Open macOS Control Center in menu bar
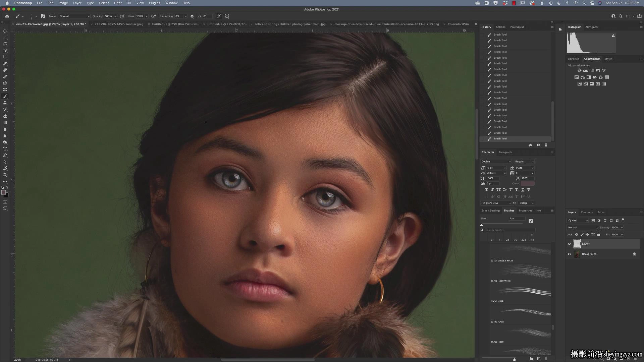The image size is (644, 362). click(x=592, y=3)
